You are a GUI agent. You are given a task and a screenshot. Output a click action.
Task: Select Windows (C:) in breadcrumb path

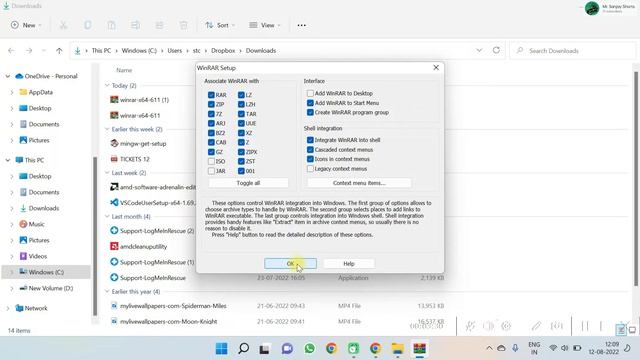(x=139, y=51)
